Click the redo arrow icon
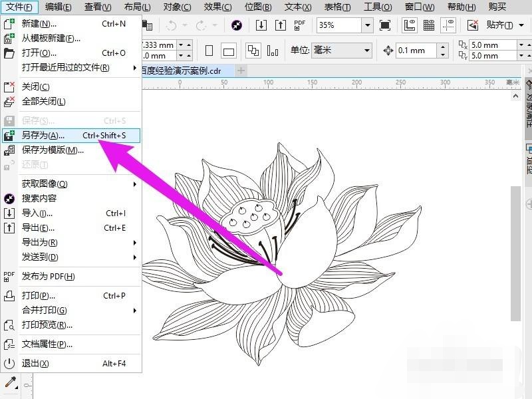 tap(201, 25)
